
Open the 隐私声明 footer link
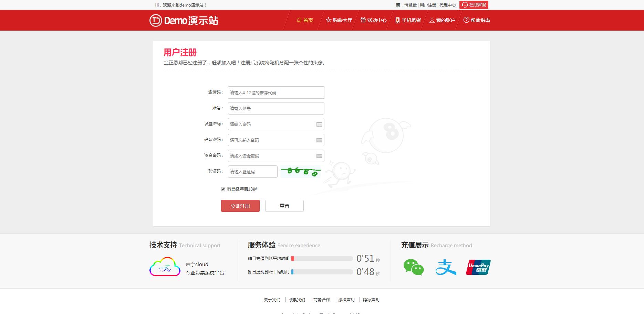(x=371, y=300)
